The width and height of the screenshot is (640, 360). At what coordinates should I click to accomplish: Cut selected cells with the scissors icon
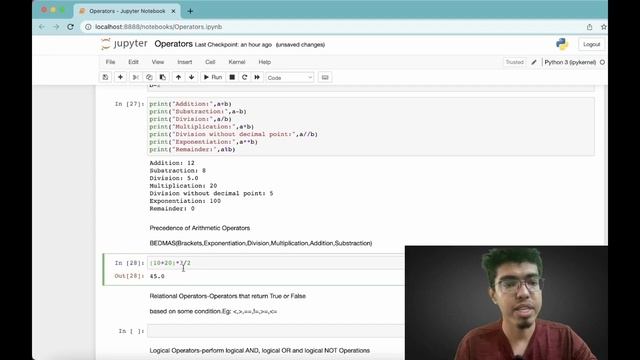pyautogui.click(x=136, y=77)
